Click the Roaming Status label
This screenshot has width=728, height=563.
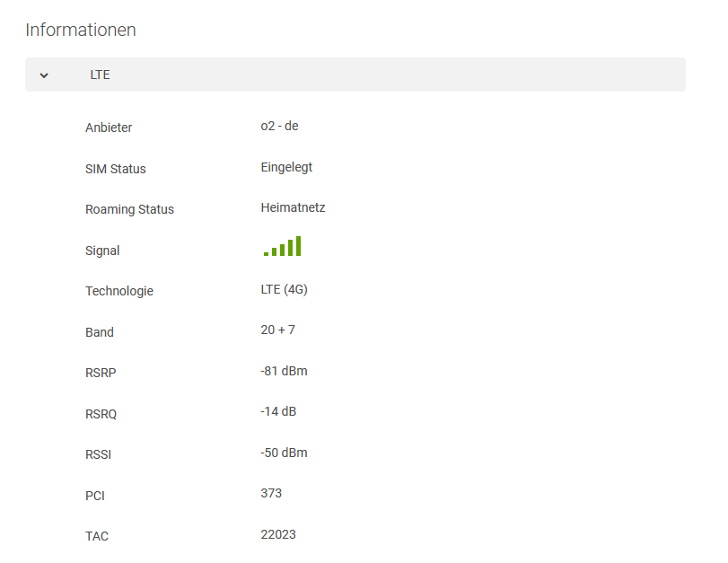click(x=129, y=209)
